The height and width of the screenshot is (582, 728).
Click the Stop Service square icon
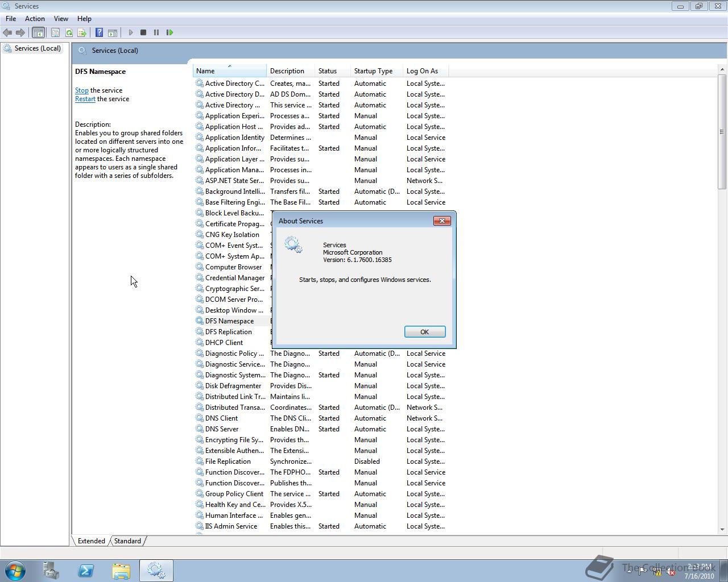[x=143, y=32]
